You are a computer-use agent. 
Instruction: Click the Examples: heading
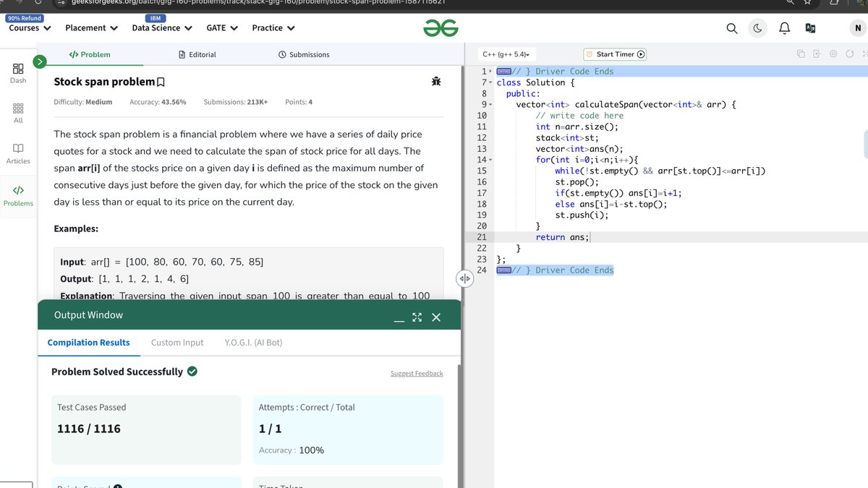point(76,229)
